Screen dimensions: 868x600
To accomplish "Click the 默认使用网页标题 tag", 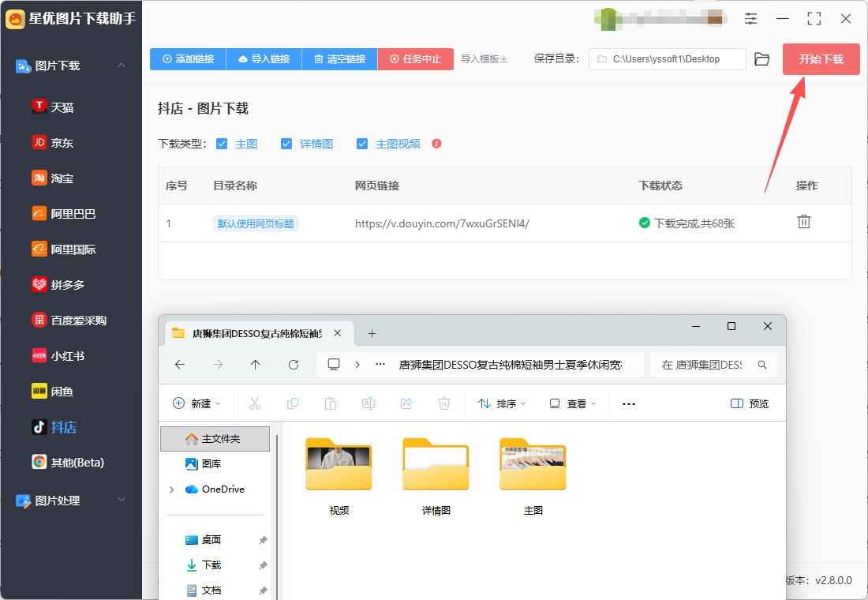I will [x=256, y=223].
